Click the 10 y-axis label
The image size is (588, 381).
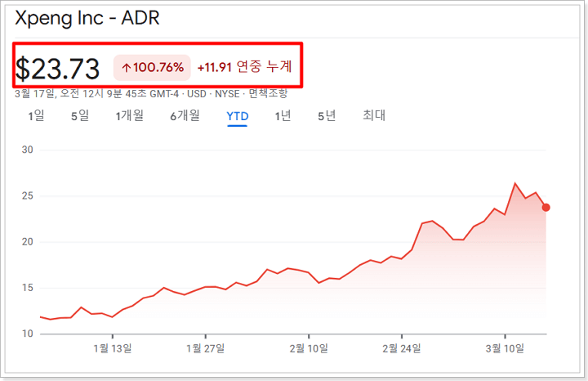(28, 334)
